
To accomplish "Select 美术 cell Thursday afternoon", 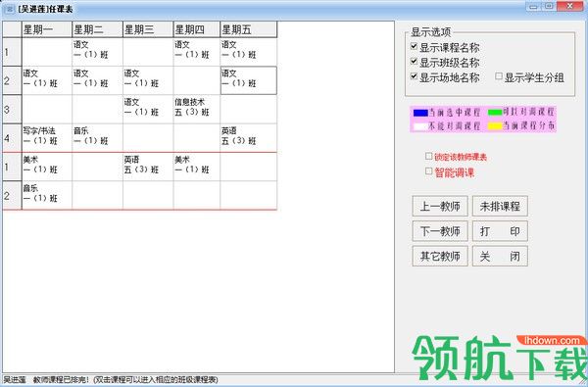I will (197, 167).
